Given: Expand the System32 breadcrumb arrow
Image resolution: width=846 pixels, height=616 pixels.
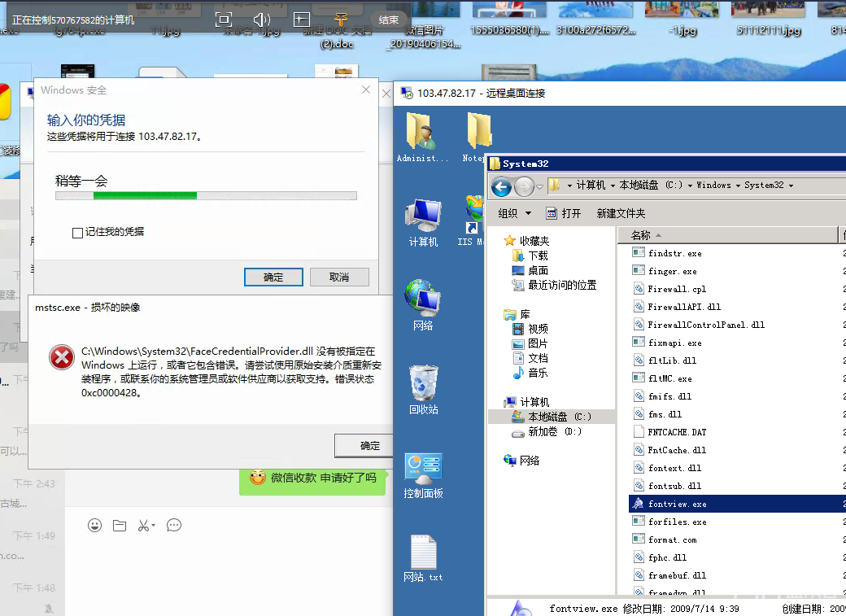Looking at the screenshot, I should (791, 186).
